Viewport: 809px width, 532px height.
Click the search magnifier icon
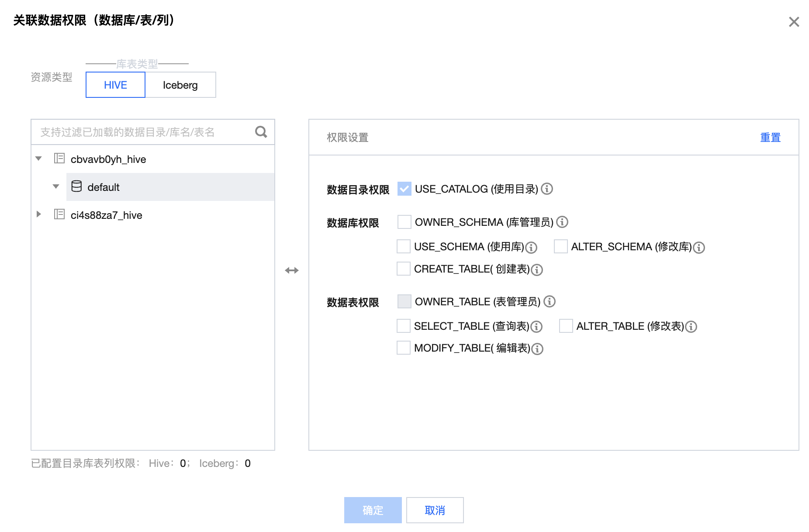(261, 132)
